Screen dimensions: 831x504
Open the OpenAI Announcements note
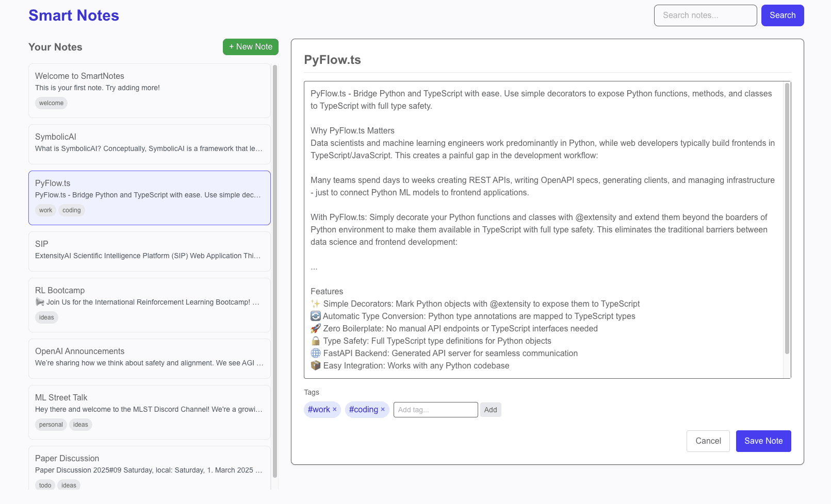pos(150,359)
